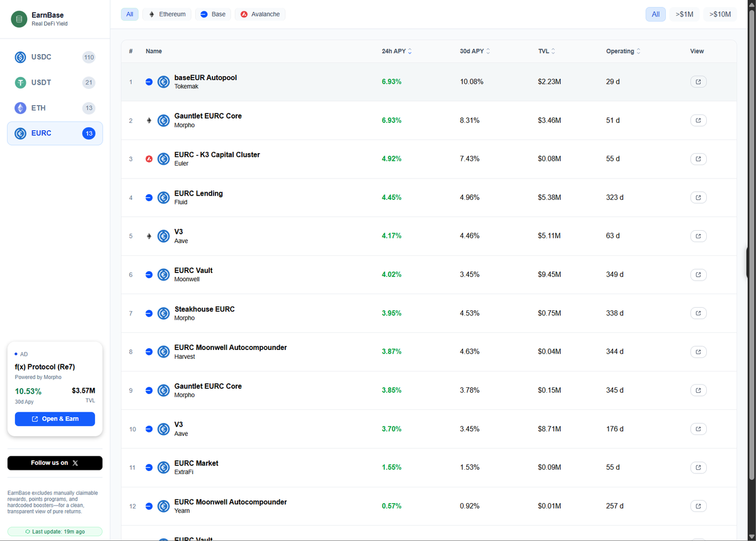Click USDC coin icon in sidebar
Viewport: 756px width, 541px height.
[20, 57]
